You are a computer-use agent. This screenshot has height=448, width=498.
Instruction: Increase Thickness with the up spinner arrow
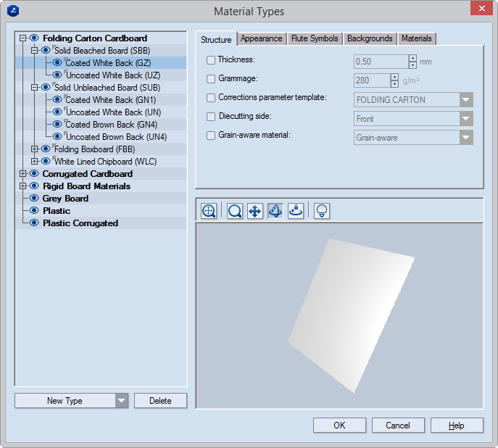point(412,58)
